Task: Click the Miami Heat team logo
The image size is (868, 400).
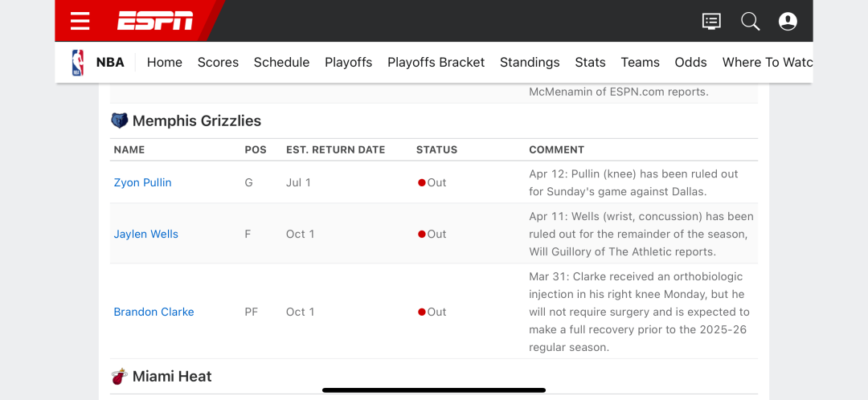Action: tap(120, 377)
